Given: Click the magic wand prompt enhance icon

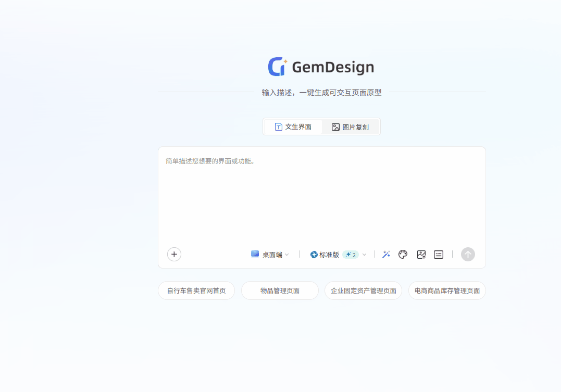Looking at the screenshot, I should 386,255.
